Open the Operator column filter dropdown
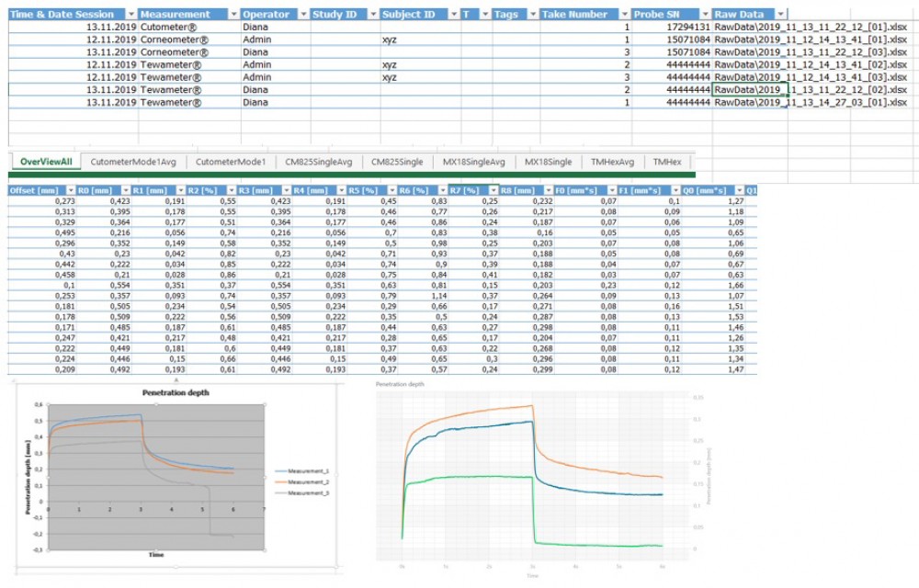The image size is (919, 588). pyautogui.click(x=301, y=15)
